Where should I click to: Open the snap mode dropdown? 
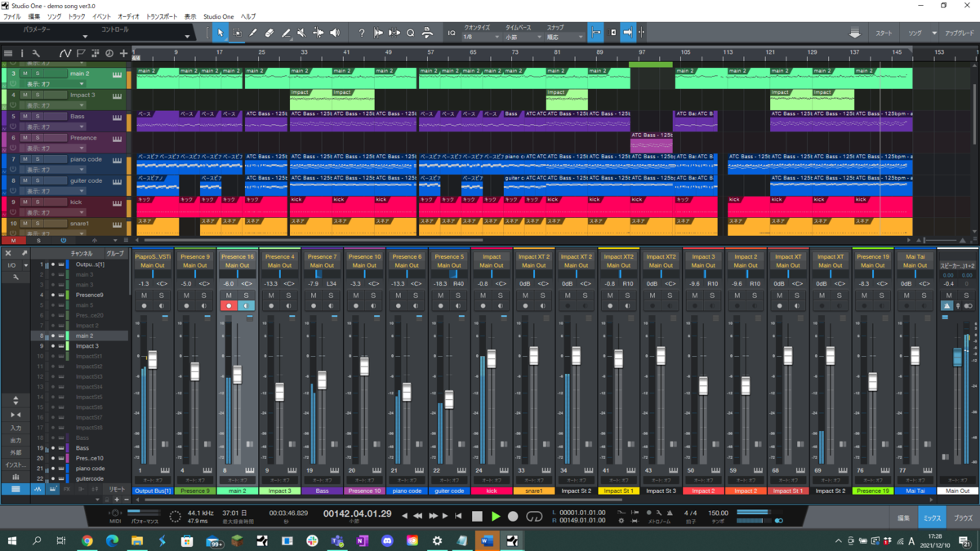(x=565, y=37)
